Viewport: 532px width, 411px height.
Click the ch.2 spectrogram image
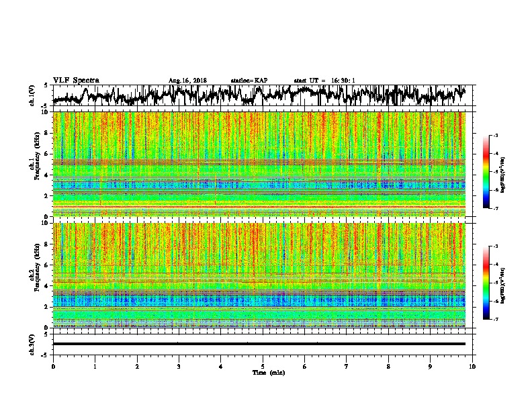coord(259,275)
